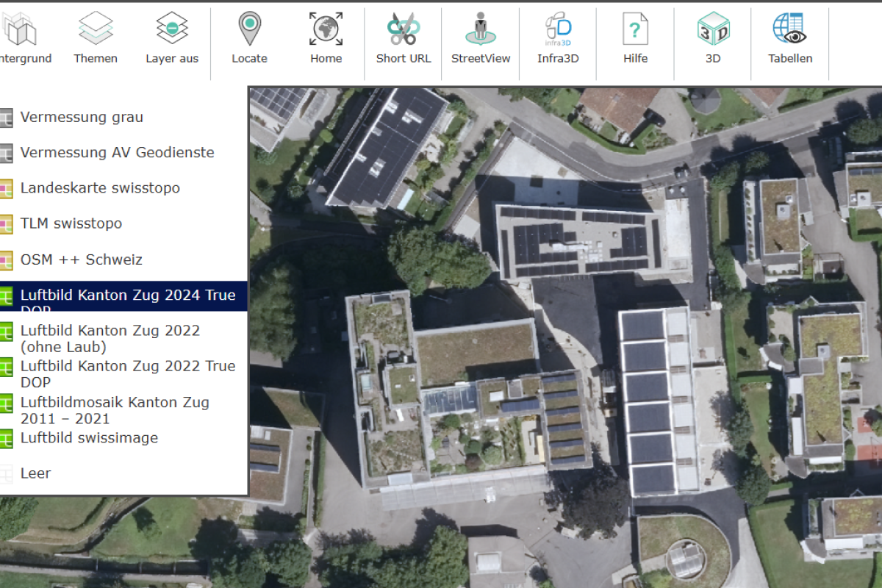This screenshot has width=882, height=588.
Task: Generate a Short URL link
Action: [x=403, y=29]
